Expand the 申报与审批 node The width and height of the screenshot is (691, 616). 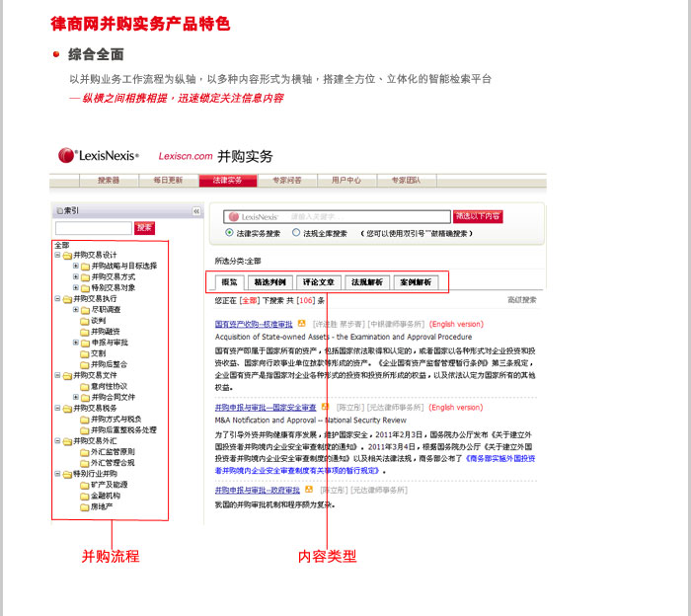(x=76, y=343)
